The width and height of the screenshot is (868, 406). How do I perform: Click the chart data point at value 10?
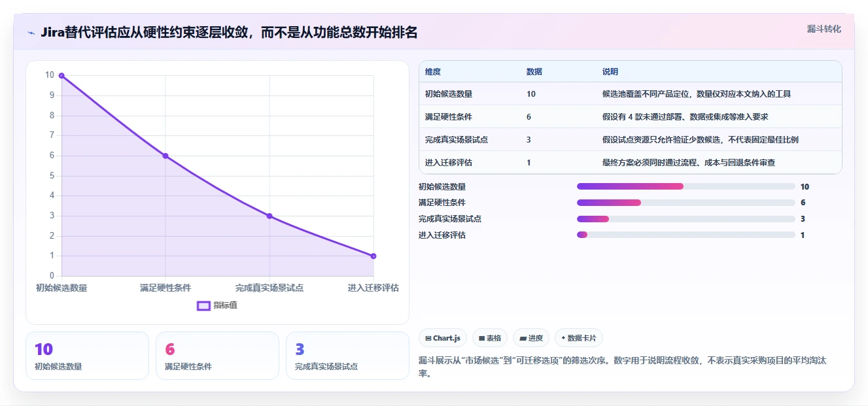(x=61, y=75)
